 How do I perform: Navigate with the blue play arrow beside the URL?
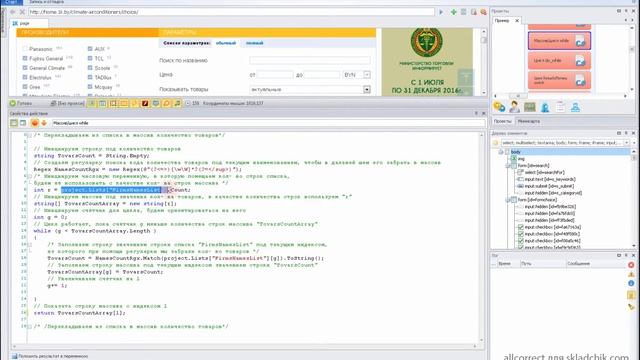click(441, 12)
